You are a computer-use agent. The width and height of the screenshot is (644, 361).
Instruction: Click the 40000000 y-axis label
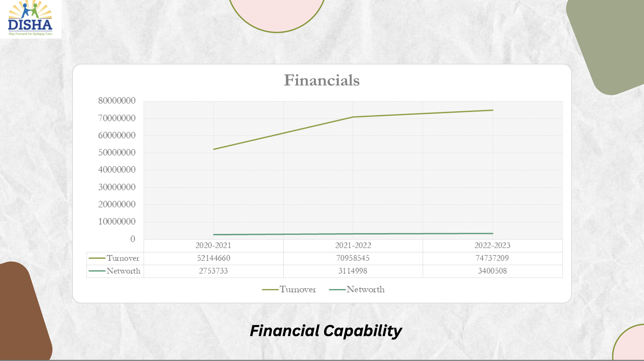pos(117,170)
